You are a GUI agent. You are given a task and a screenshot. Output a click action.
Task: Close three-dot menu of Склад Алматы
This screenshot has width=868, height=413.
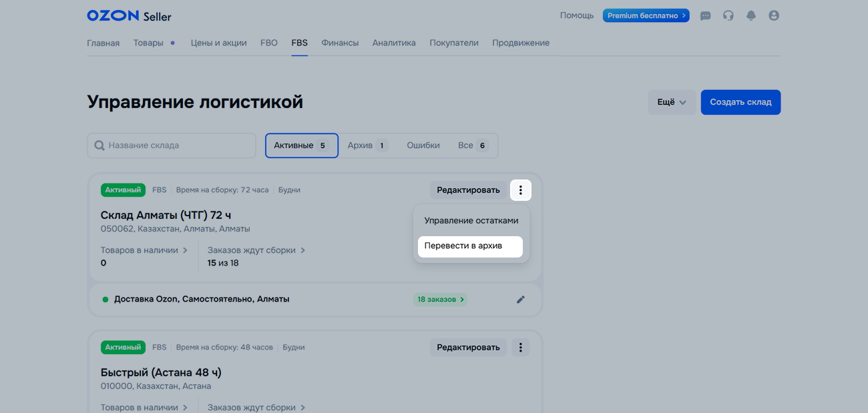[520, 190]
